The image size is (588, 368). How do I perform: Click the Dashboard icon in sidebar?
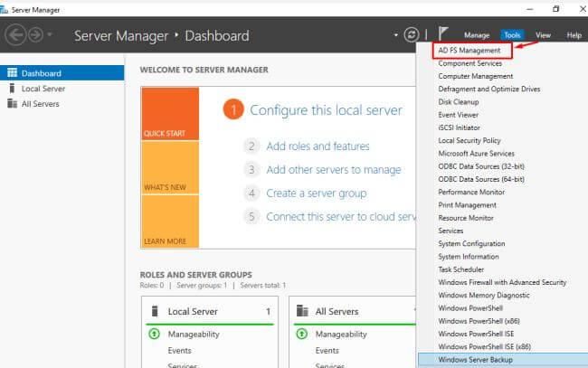(x=12, y=73)
